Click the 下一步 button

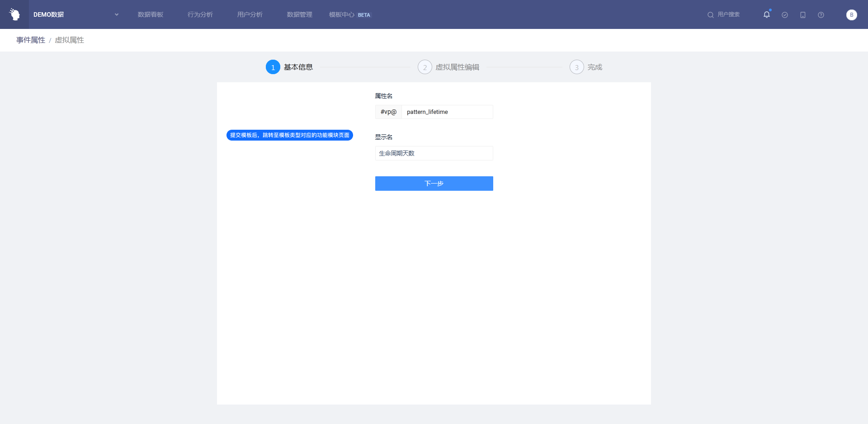pos(434,184)
